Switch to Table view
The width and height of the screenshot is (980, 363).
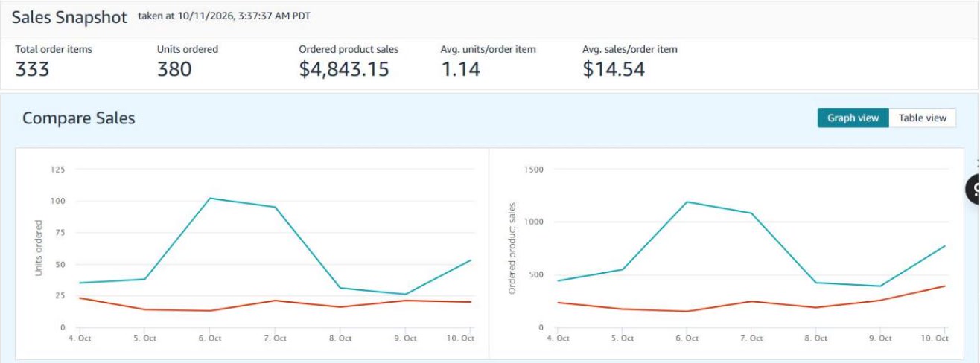(922, 118)
